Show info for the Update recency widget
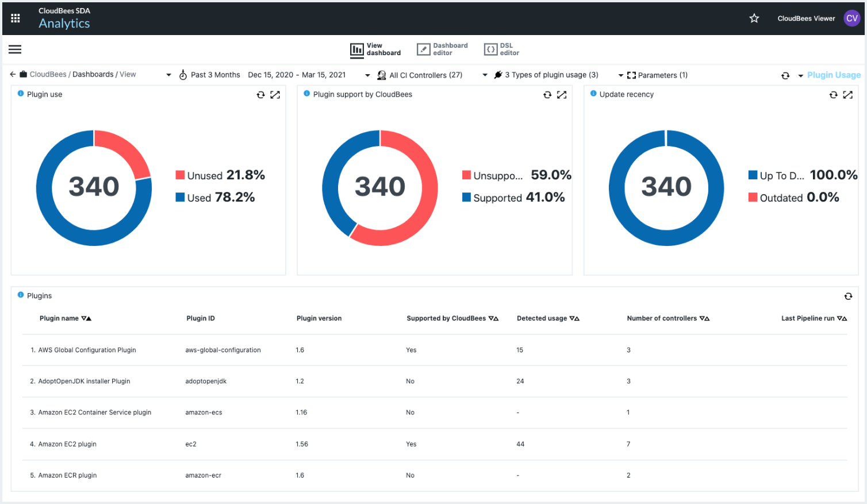This screenshot has height=504, width=867. (593, 94)
